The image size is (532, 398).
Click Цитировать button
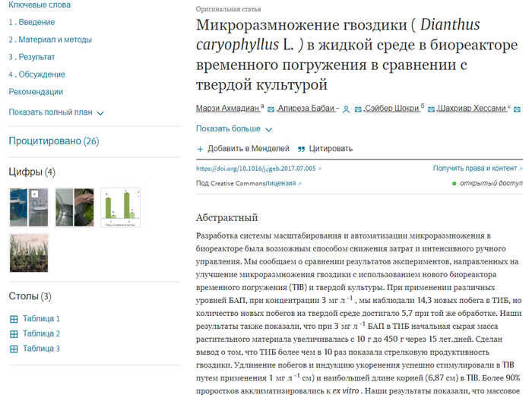click(x=325, y=148)
